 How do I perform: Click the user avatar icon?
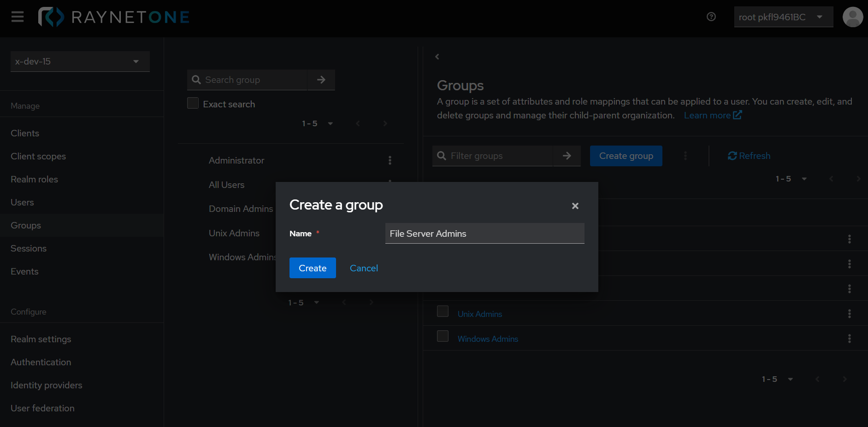852,17
